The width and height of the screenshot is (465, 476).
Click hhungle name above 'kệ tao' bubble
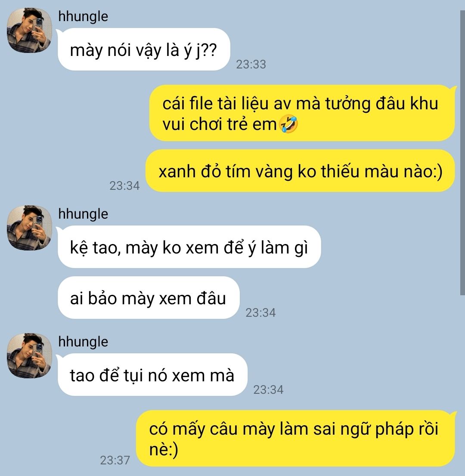tap(83, 214)
